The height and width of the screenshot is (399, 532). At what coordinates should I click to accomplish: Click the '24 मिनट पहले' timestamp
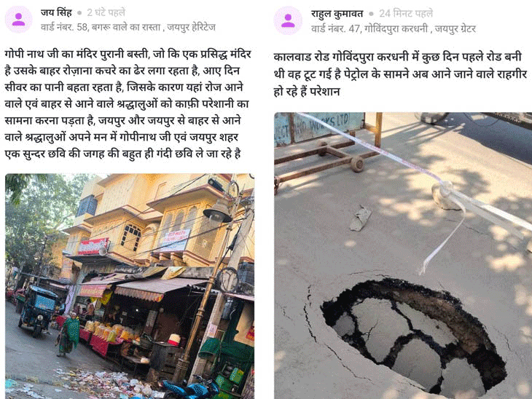[406, 14]
